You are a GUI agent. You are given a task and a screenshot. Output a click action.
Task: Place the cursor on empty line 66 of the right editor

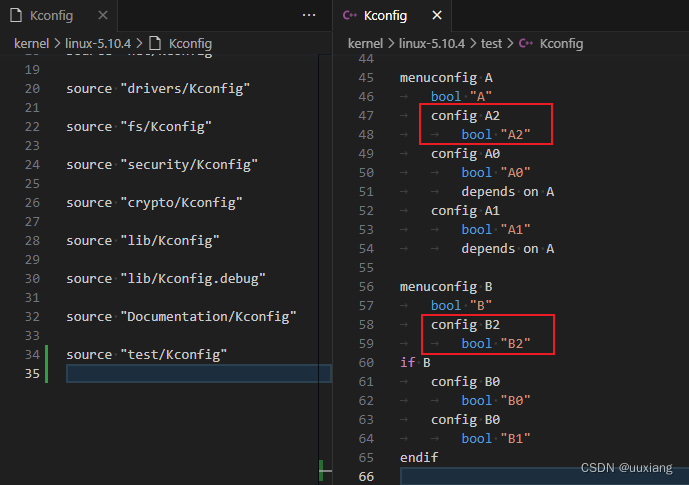(x=544, y=477)
